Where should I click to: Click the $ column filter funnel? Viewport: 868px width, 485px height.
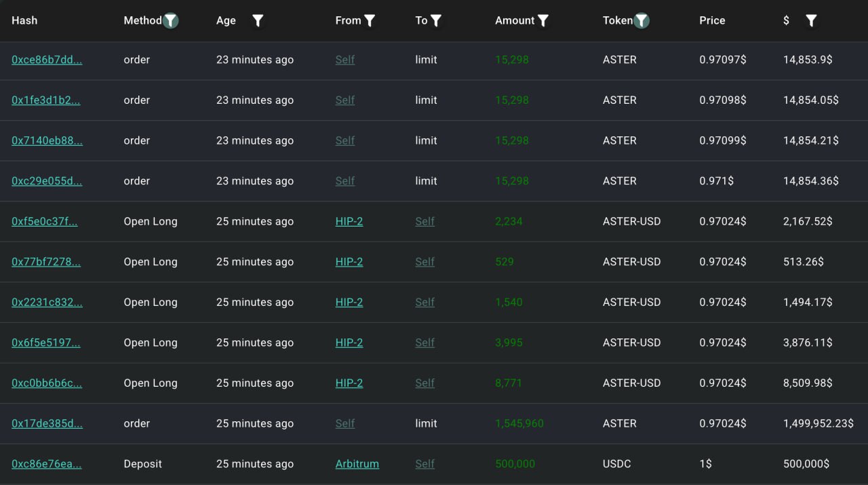810,20
